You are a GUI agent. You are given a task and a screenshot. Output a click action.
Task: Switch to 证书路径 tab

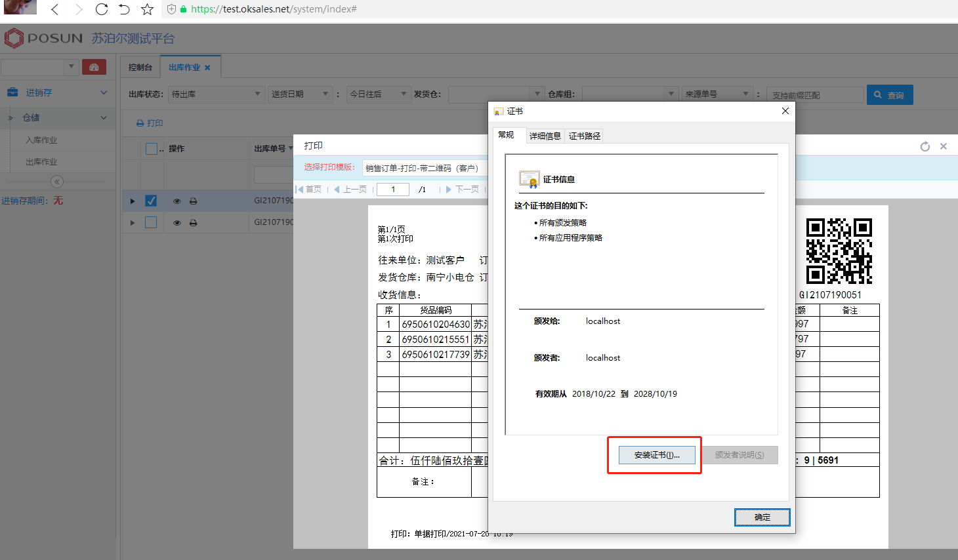coord(584,136)
